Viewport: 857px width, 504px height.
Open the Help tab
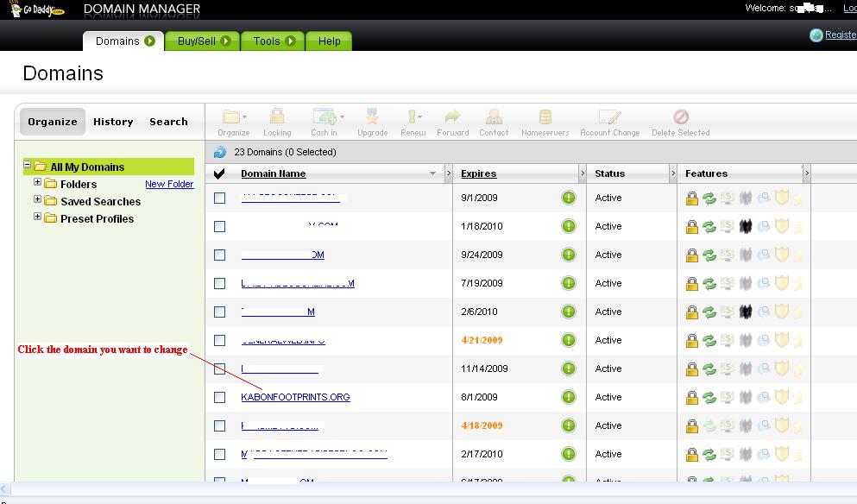click(329, 41)
